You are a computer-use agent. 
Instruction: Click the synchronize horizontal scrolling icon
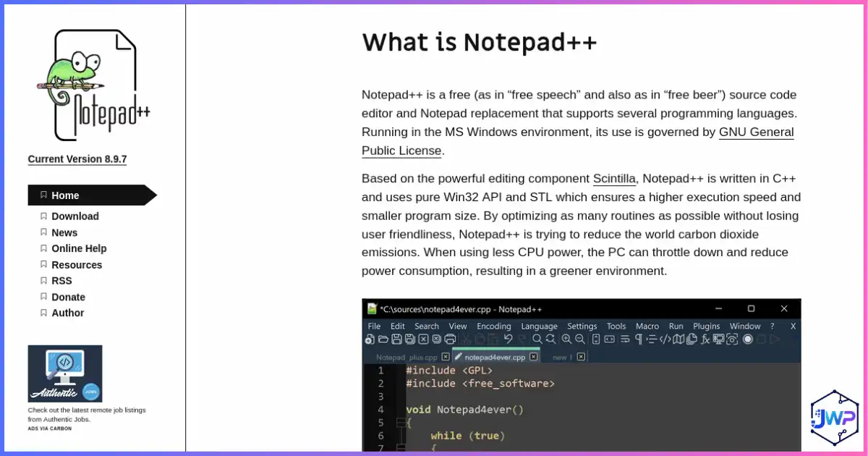click(x=610, y=339)
